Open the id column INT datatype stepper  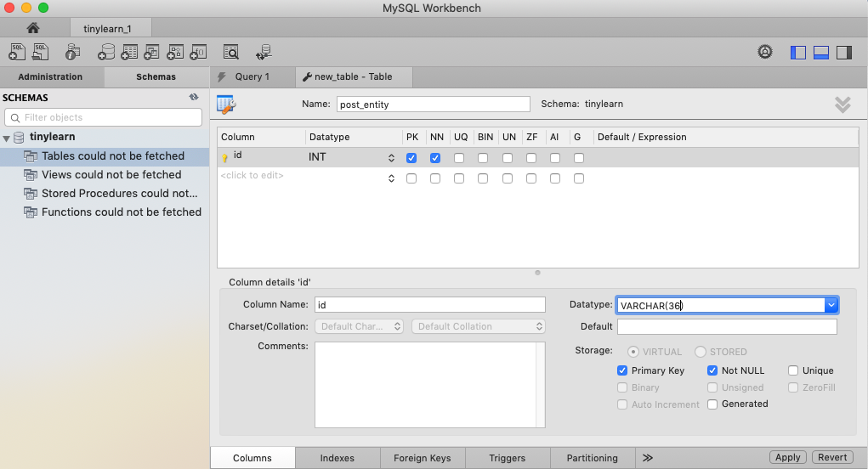(391, 158)
